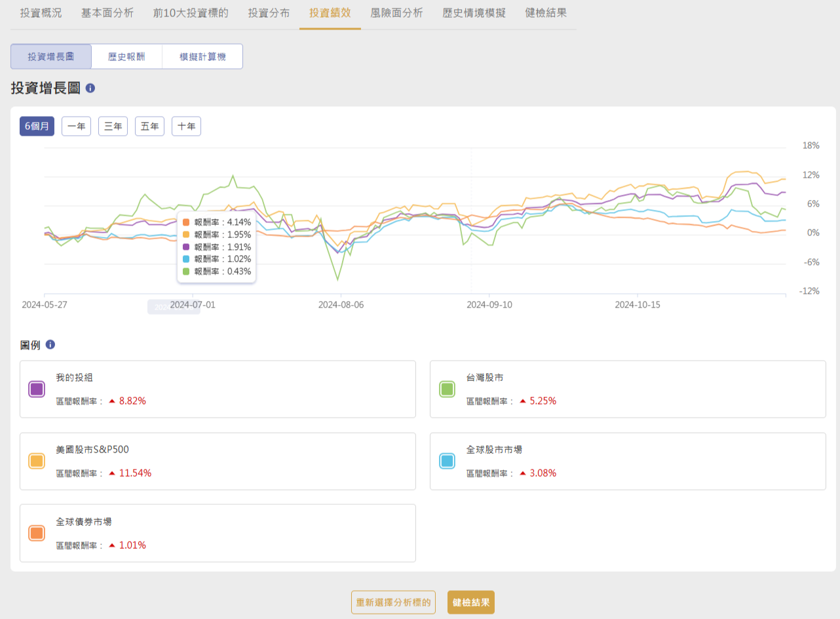Click the 我的投組 legend label
Screen dimensions: 840x619
click(x=74, y=378)
